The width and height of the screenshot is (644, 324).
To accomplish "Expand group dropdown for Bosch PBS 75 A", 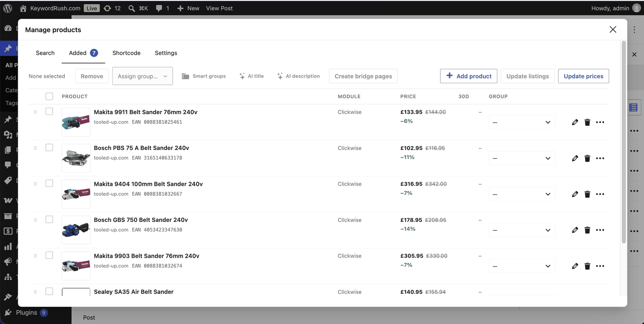I will click(x=522, y=158).
